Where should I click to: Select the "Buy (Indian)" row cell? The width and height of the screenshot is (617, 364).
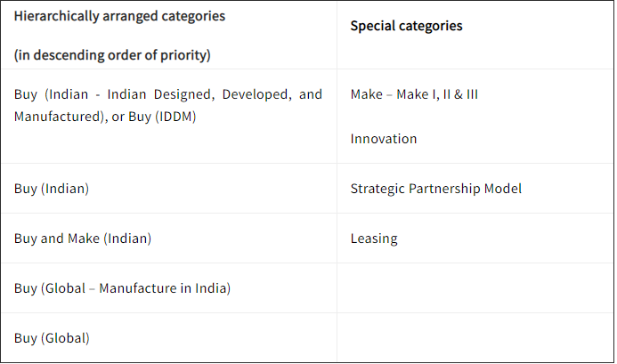pos(52,189)
